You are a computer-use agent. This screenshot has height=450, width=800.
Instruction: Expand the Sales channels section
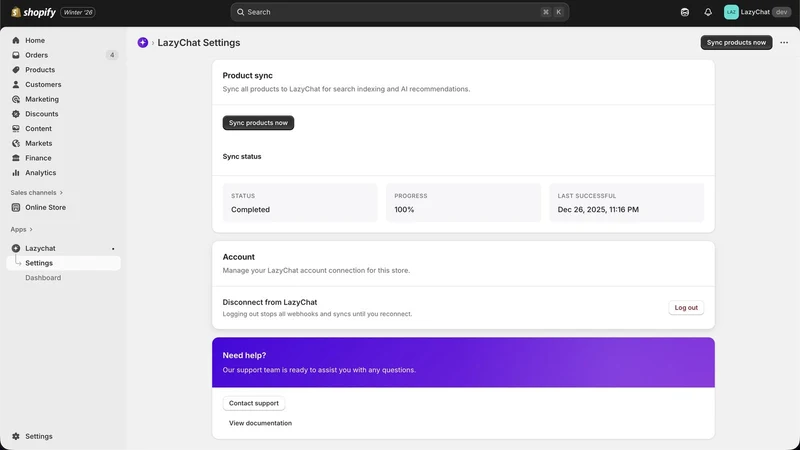coord(37,193)
